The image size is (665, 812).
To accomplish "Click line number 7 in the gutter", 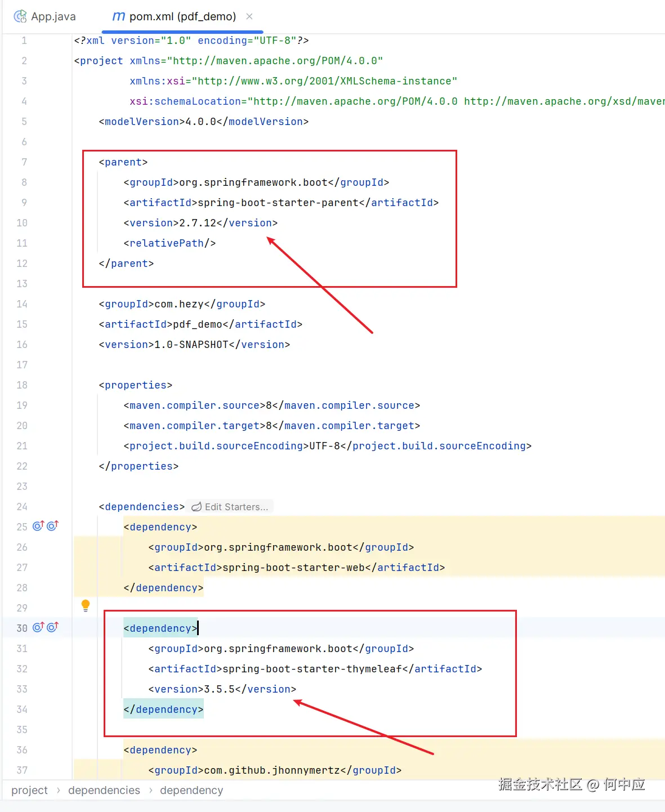I will [24, 162].
